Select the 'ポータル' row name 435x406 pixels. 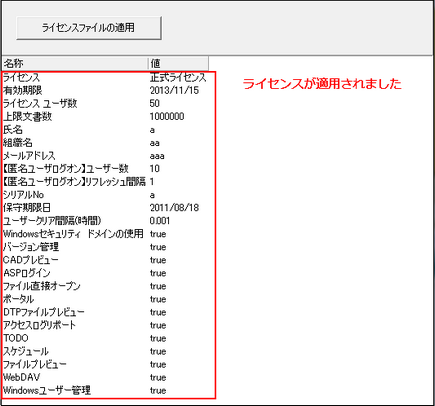(18, 299)
